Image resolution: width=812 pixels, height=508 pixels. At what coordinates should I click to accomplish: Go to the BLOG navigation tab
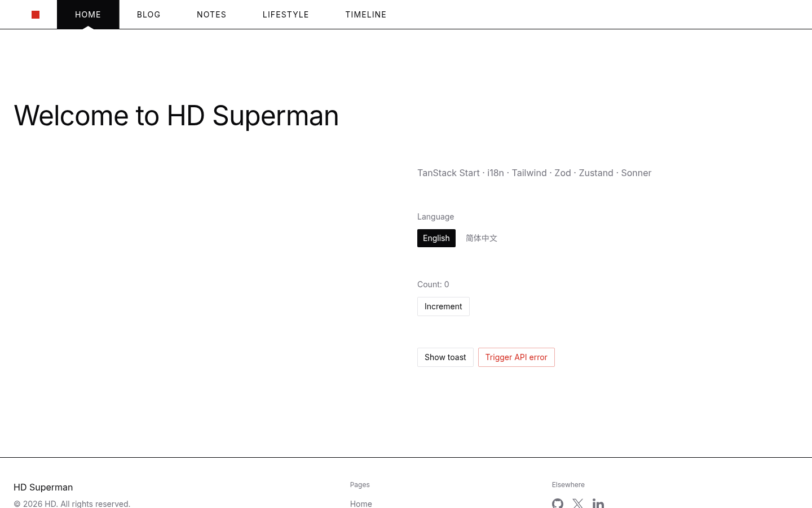[149, 15]
